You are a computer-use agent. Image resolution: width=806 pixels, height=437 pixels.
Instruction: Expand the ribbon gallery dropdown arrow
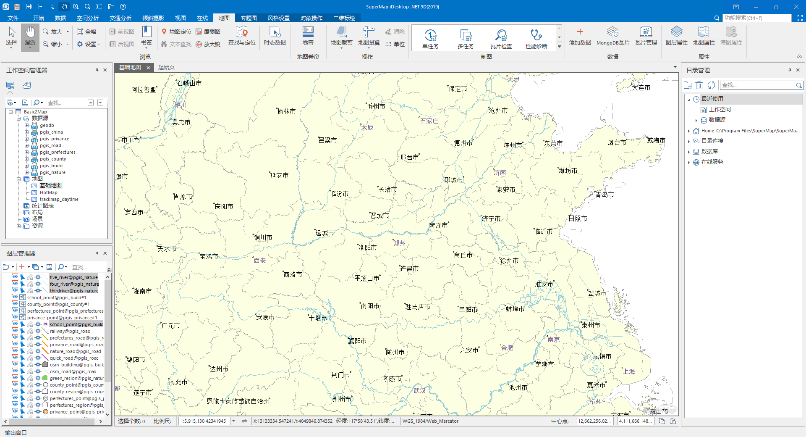coord(558,47)
